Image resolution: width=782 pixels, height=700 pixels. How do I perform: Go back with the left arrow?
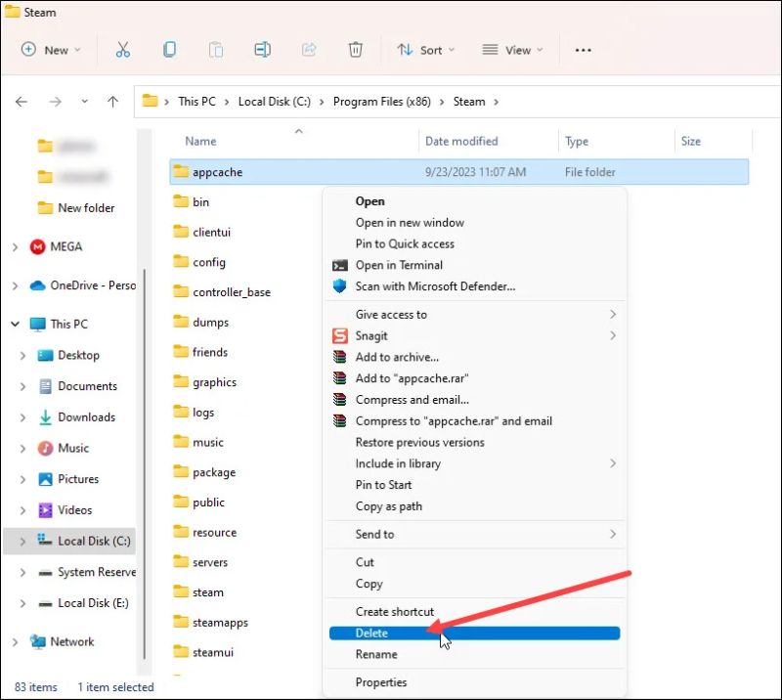click(22, 102)
